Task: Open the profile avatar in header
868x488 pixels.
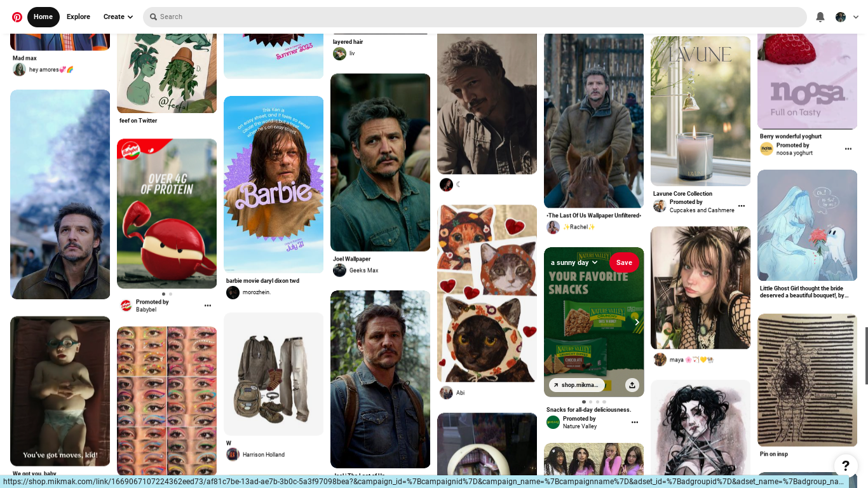Action: [841, 17]
